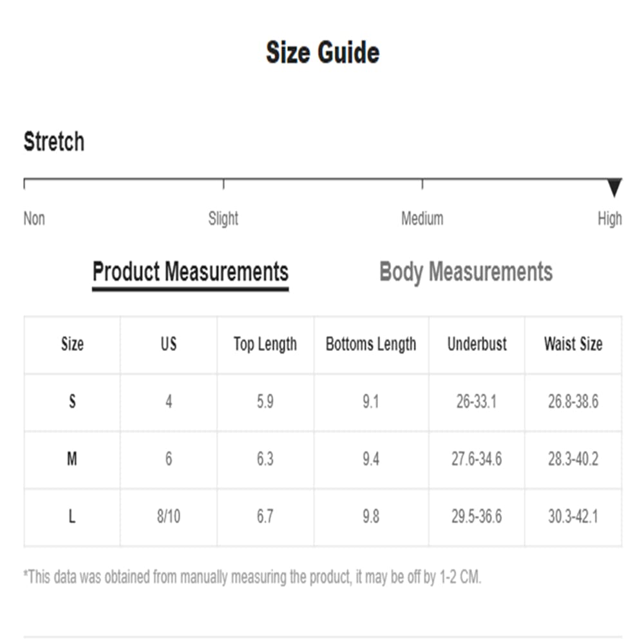Click the 26-33.1 underbust cell
The width and height of the screenshot is (644, 644).
(477, 402)
